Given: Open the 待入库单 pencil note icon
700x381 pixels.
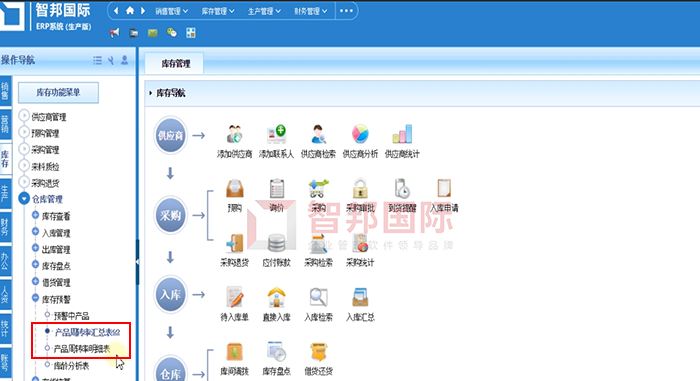Looking at the screenshot, I should (x=234, y=297).
